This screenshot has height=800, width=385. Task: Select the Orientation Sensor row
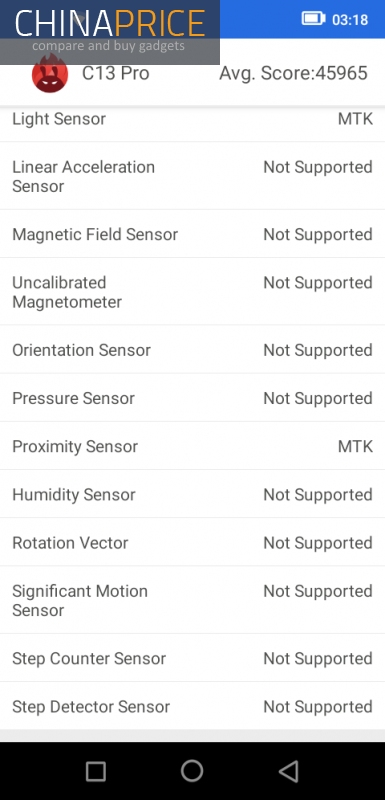[192, 349]
